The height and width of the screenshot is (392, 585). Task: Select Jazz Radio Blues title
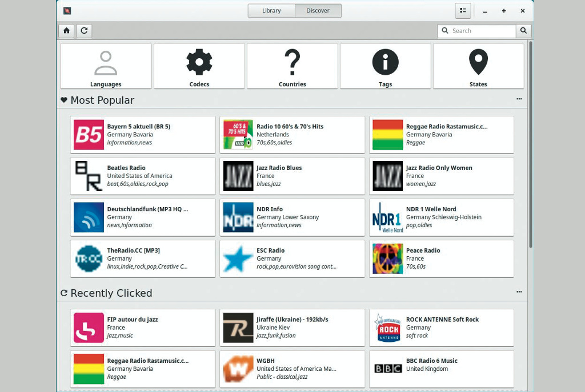click(x=279, y=168)
